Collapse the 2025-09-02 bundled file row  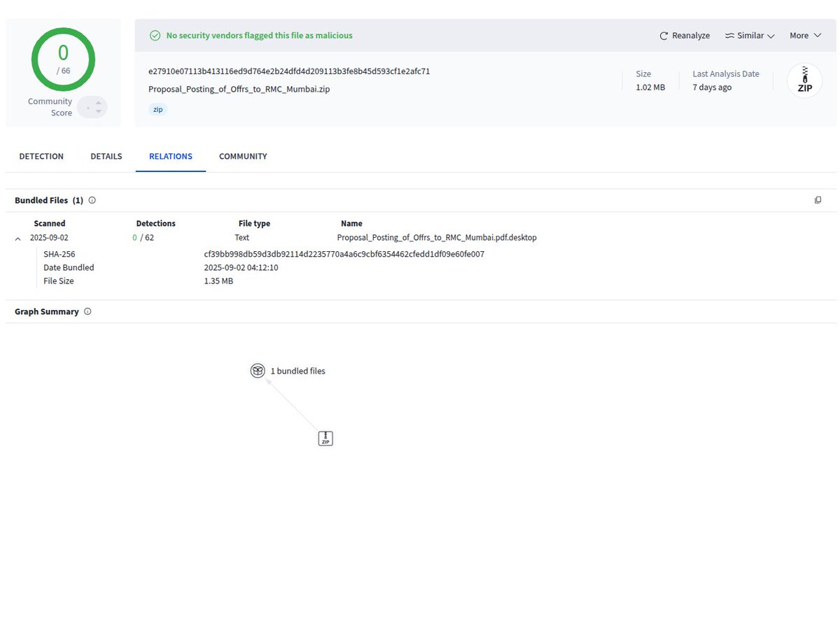pos(17,238)
